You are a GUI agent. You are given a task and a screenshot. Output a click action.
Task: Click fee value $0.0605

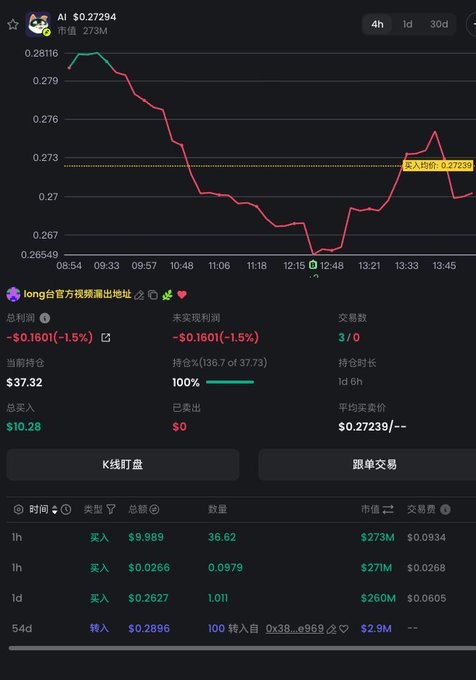pyautogui.click(x=427, y=598)
